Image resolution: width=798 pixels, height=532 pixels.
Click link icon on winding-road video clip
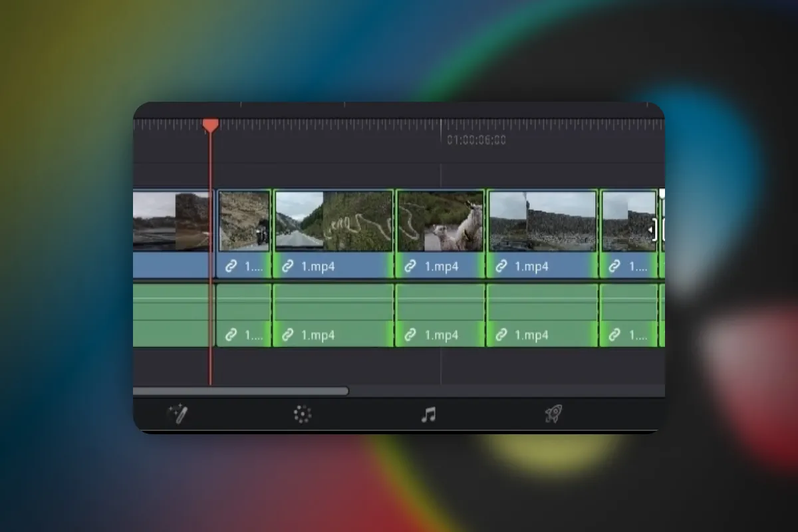(288, 267)
